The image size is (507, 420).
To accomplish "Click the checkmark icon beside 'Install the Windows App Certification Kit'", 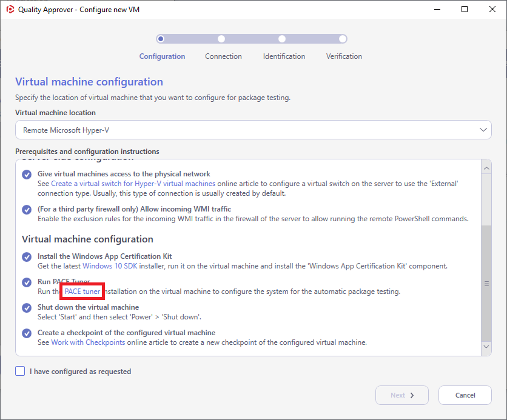I will pos(27,257).
